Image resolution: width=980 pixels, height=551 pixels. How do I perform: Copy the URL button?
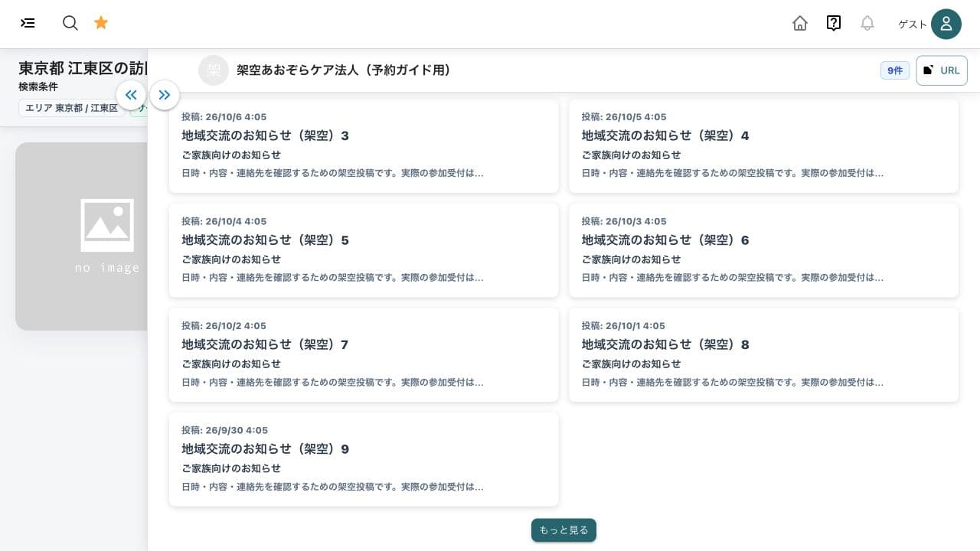coord(942,70)
